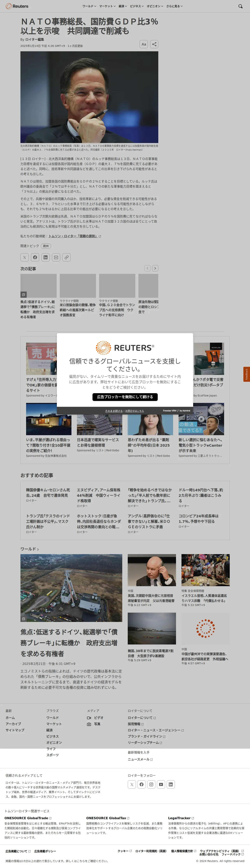Viewport: 250px width, 868px height.
Task: Expand the オピニオン header dropdown
Action: pos(155,6)
